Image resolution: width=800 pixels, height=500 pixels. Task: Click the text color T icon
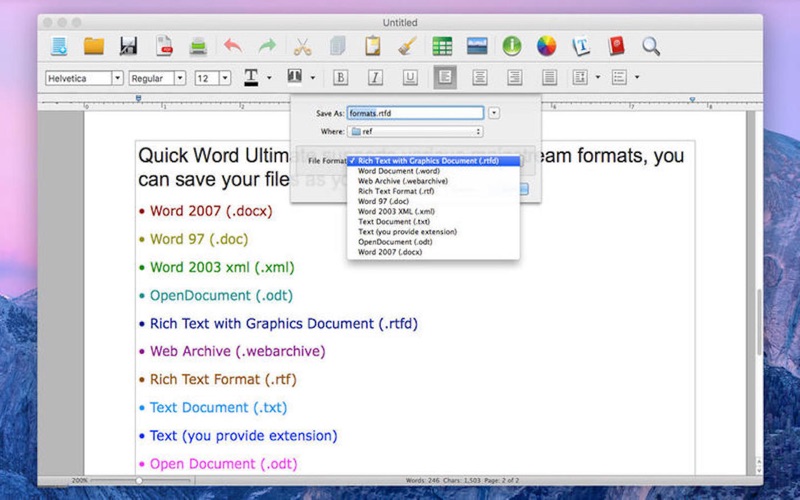(x=251, y=77)
